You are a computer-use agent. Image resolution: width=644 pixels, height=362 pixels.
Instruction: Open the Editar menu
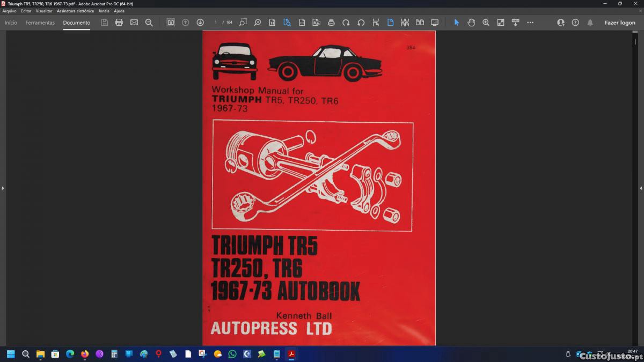point(26,11)
